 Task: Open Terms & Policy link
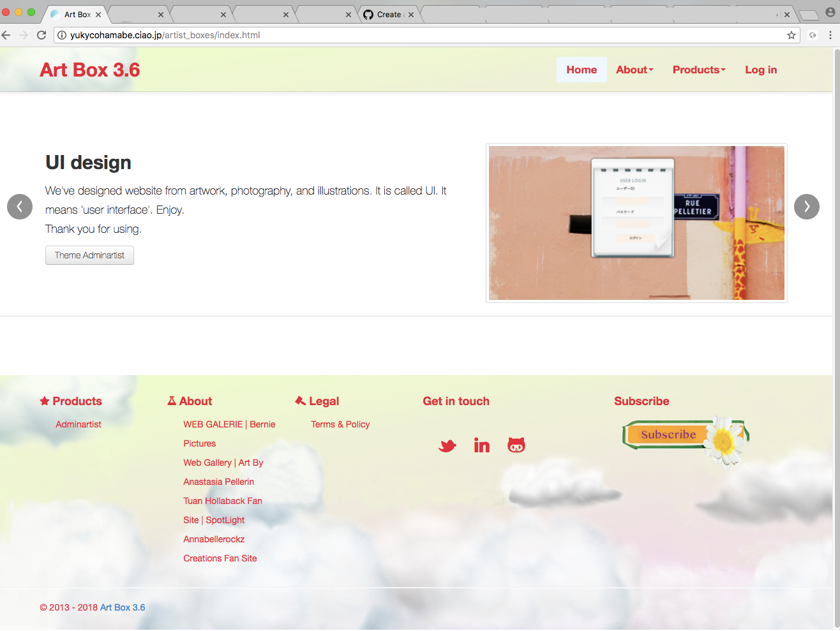[x=340, y=424]
